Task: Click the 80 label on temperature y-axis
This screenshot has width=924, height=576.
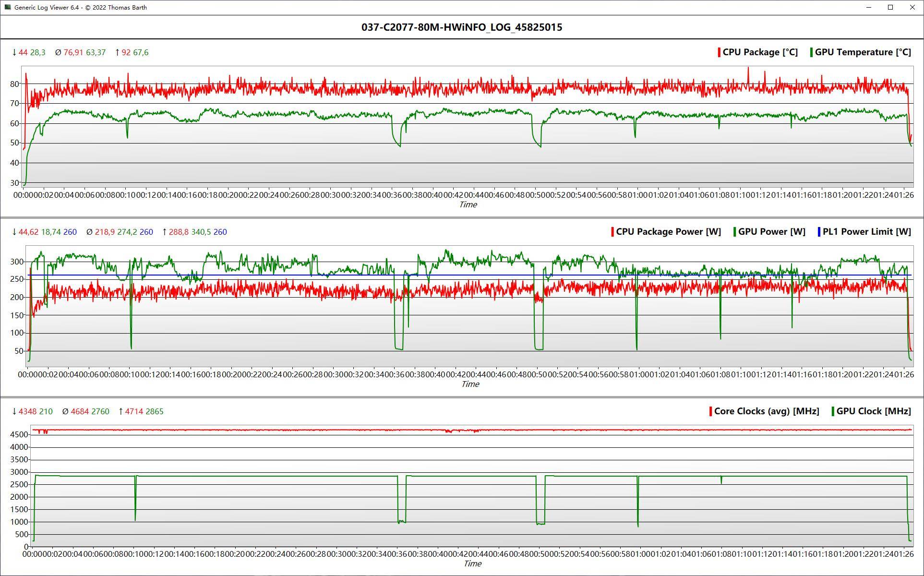Action: coord(14,84)
